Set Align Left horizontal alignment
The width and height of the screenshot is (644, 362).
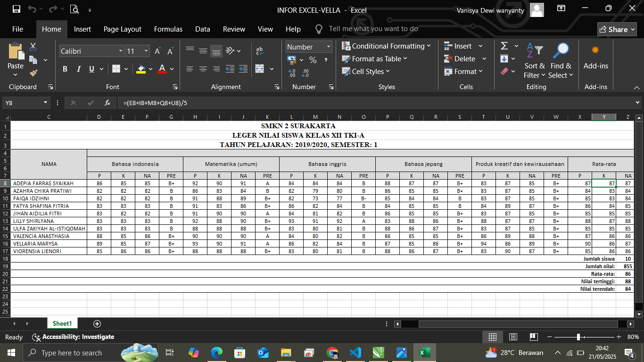click(x=190, y=69)
